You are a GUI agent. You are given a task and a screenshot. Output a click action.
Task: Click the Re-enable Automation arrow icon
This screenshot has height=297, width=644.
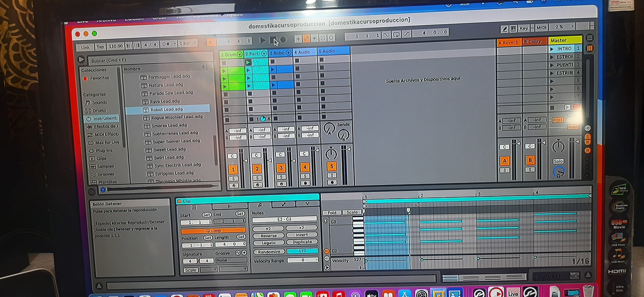[314, 38]
